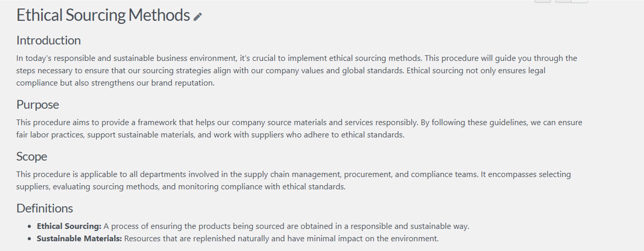Click the Sustainable Materials definition sentence
644x251 pixels.
pyautogui.click(x=281, y=239)
